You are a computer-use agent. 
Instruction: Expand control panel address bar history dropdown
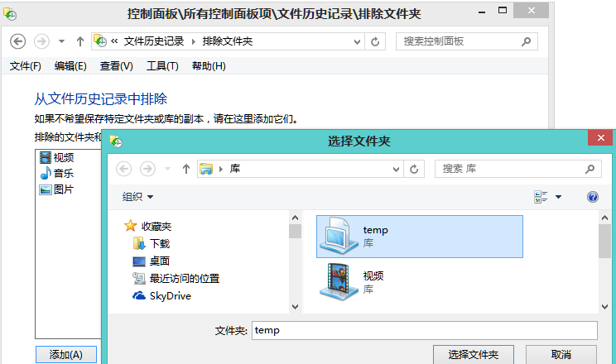357,41
